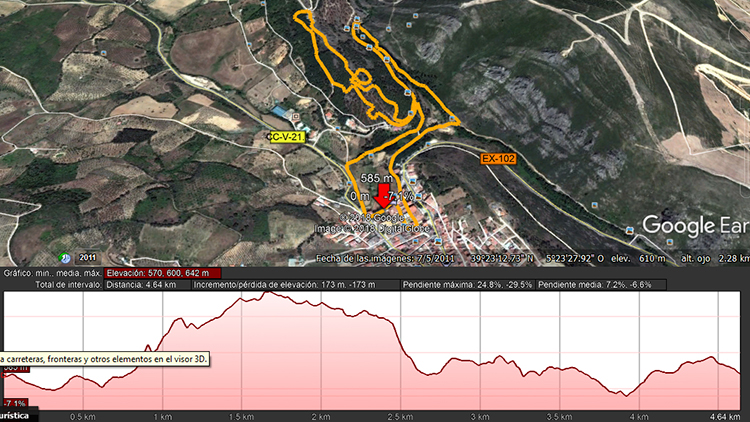Click the Pendiente media statistic
750x422 pixels.
click(592, 285)
